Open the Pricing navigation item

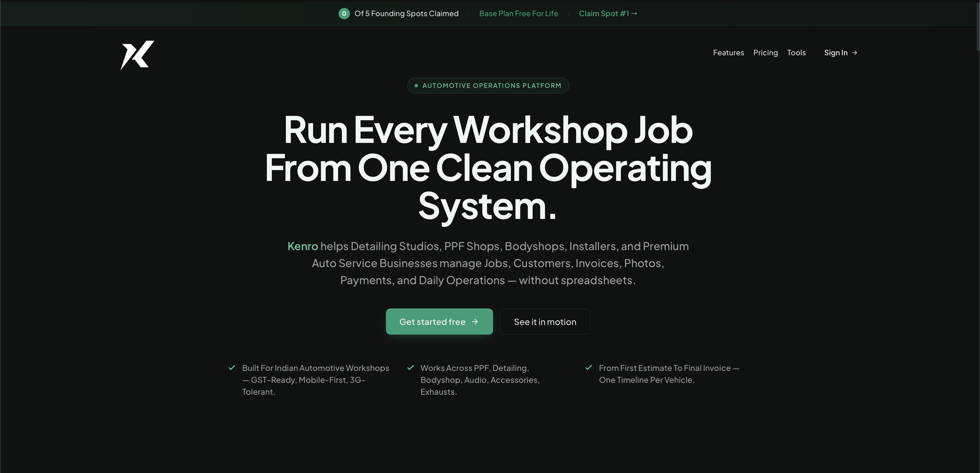coord(765,52)
